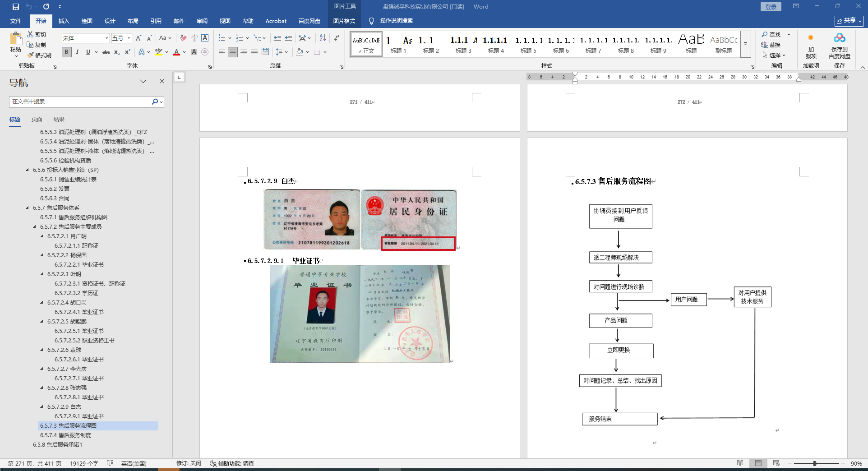Toggle center alignment
Viewport: 868px width, 471px height.
[x=232, y=52]
